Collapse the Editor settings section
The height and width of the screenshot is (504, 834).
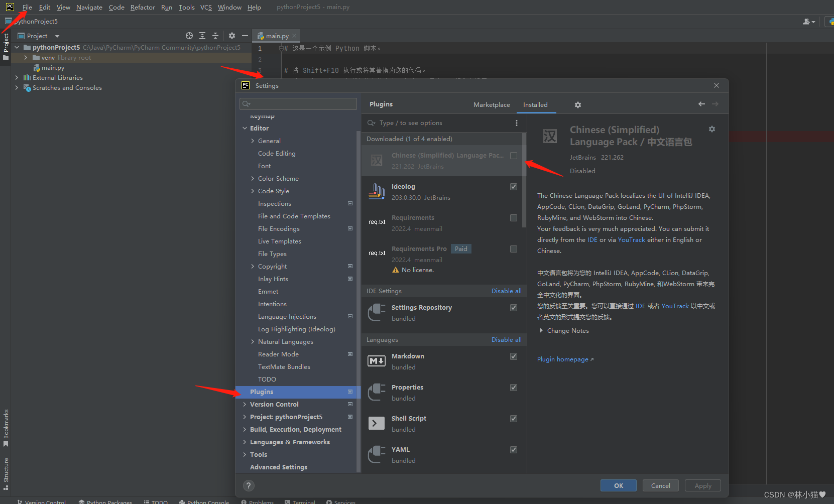click(245, 129)
